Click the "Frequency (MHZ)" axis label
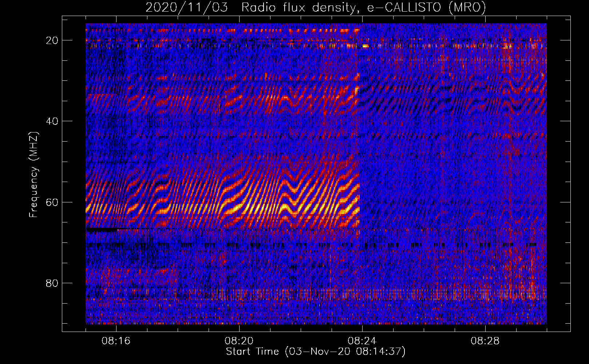The image size is (589, 364). (33, 175)
